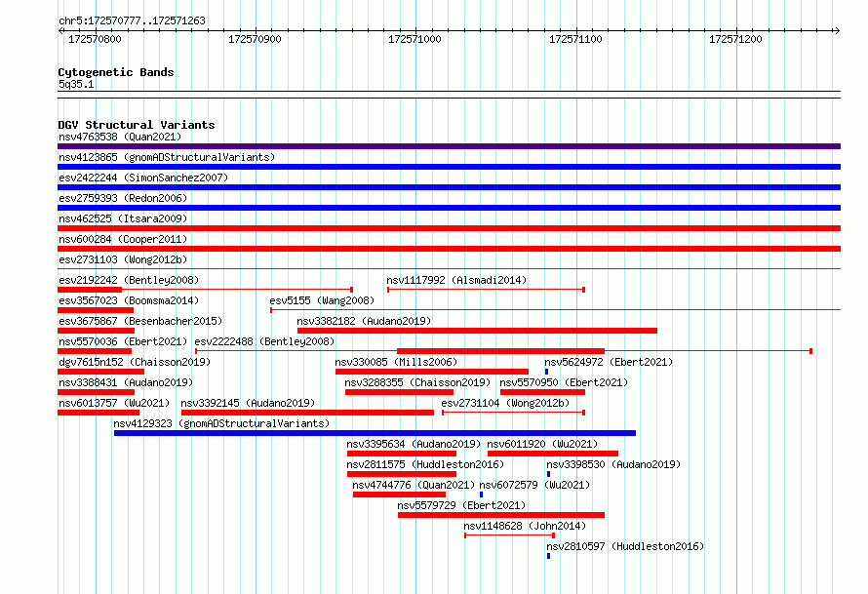This screenshot has height=594, width=868.
Task: Select nsv3398530 (Audano2019) label
Action: [x=613, y=464]
